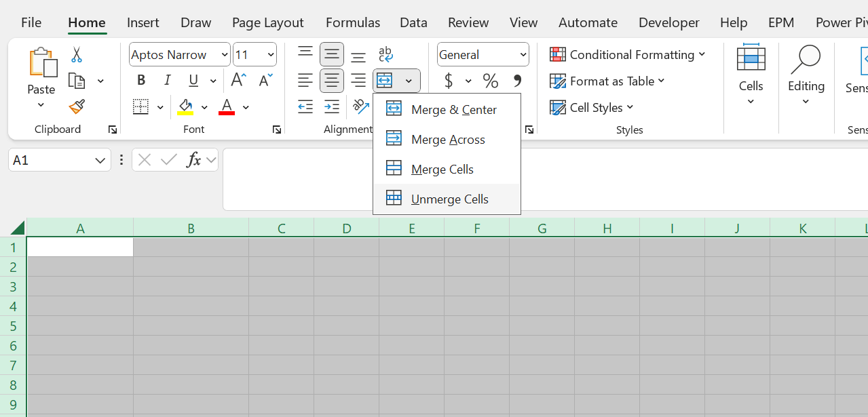Open the Cells group button

click(x=751, y=75)
